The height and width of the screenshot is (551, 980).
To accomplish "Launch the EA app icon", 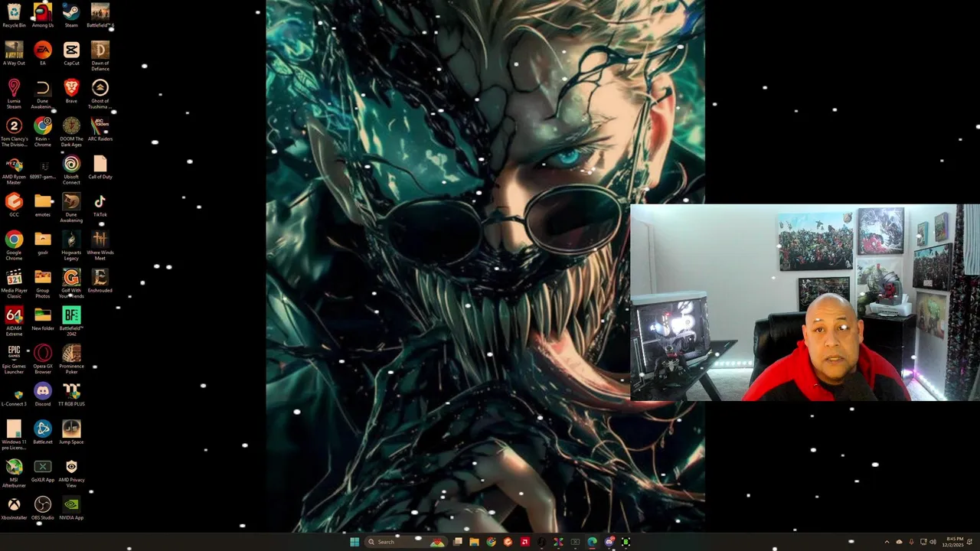I will (43, 54).
